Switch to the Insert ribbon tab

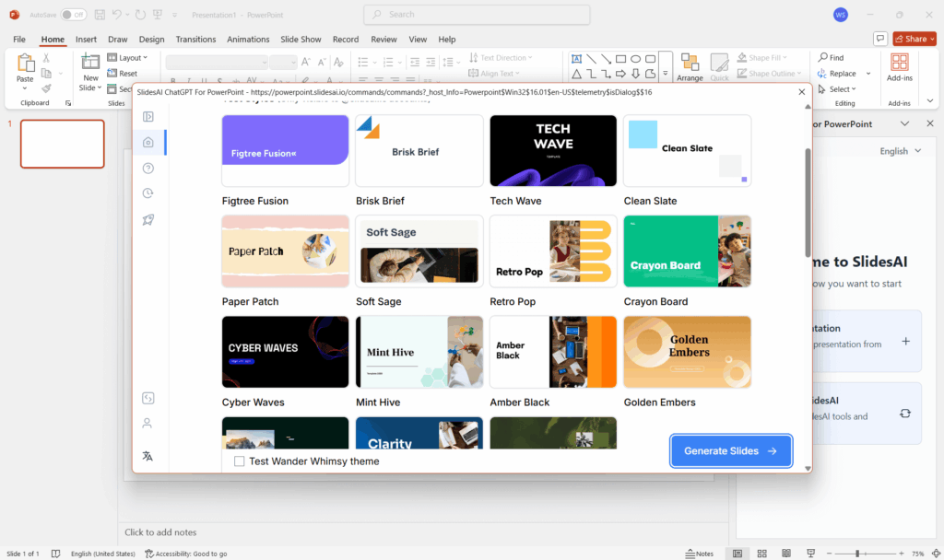pyautogui.click(x=86, y=39)
